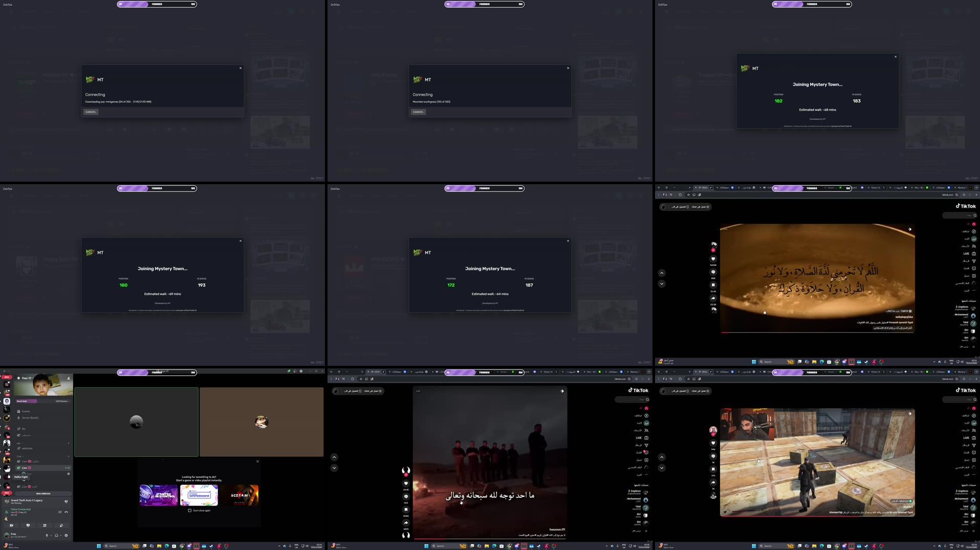Save the TikTok video using the bookmark icon
The height and width of the screenshot is (550, 980).
[x=713, y=285]
